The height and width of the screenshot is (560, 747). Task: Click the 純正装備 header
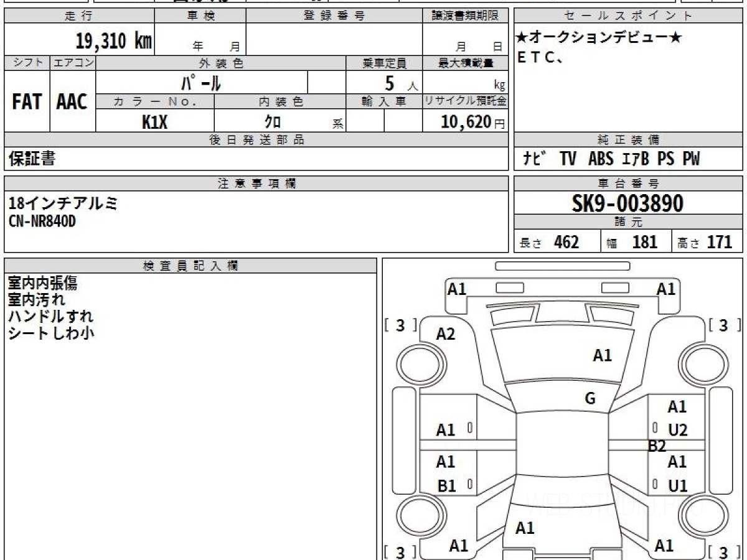[628, 140]
